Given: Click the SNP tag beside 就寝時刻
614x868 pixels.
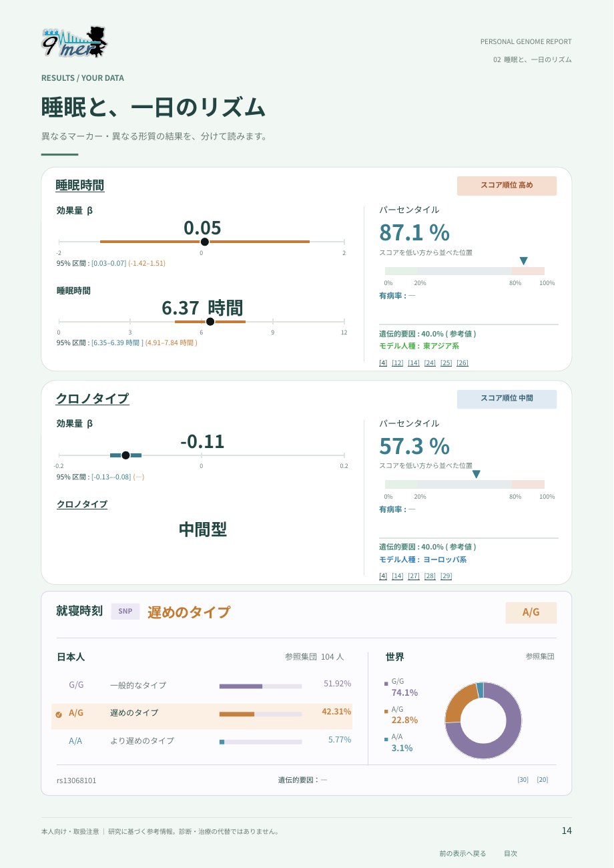Looking at the screenshot, I should click(125, 611).
